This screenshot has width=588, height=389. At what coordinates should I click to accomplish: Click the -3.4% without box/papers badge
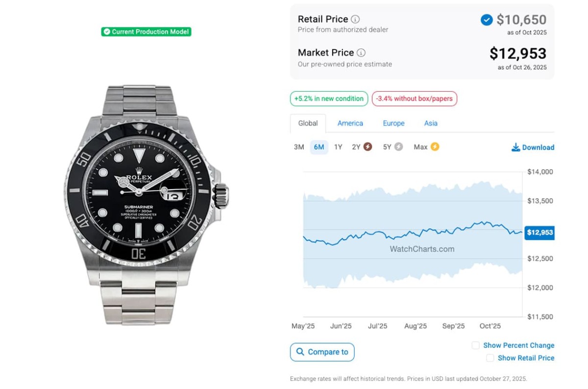pyautogui.click(x=414, y=99)
